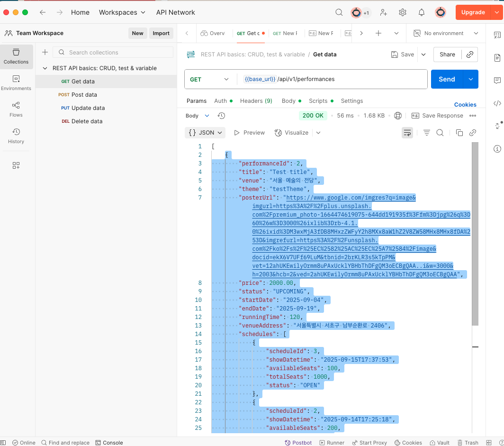This screenshot has height=446, width=504.
Task: Open the GET method dropdown
Action: click(209, 80)
